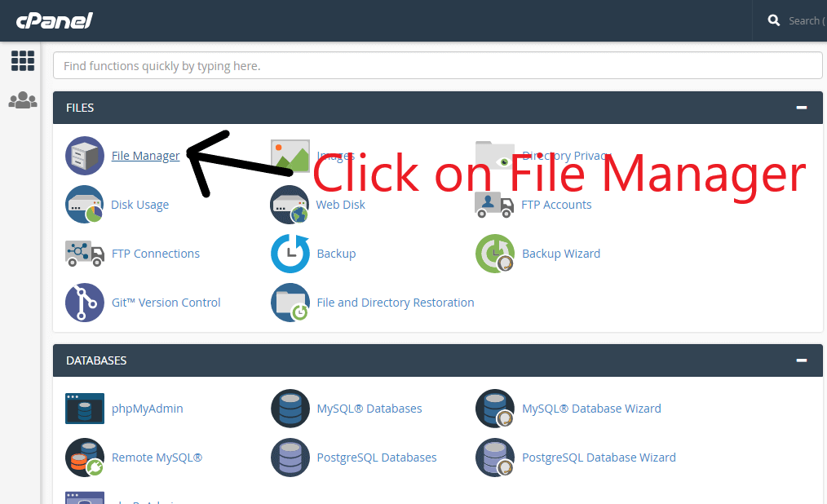Open the PostgreSQL Databases icon
The image size is (827, 504).
[290, 458]
